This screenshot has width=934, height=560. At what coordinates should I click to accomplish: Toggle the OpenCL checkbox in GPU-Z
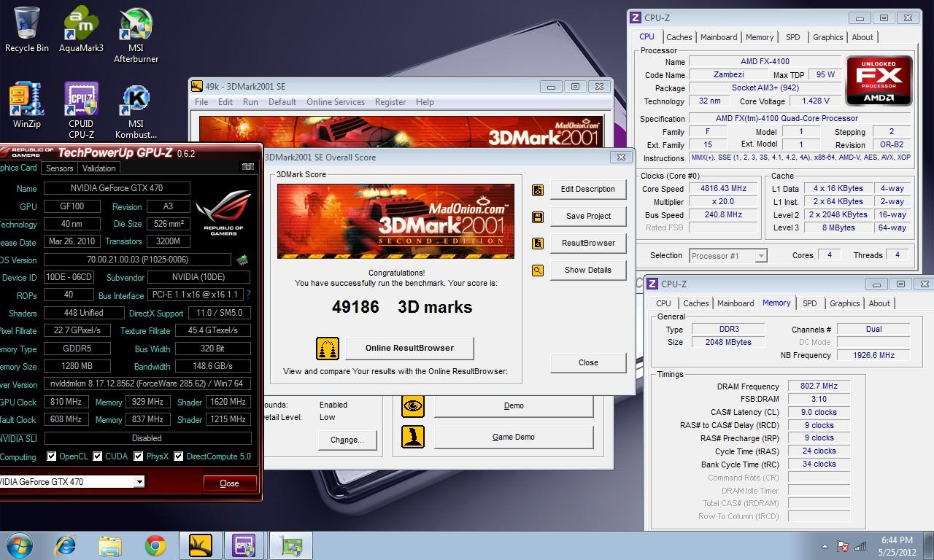tap(51, 456)
